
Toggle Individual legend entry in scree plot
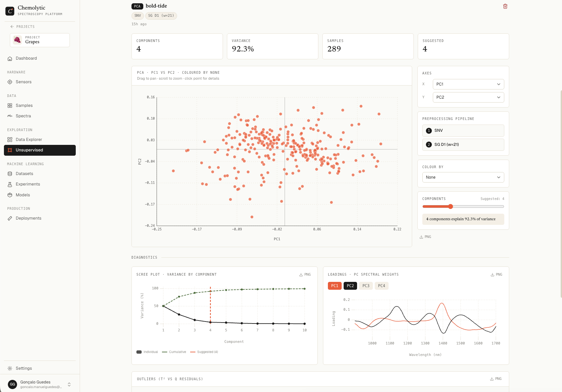[147, 352]
